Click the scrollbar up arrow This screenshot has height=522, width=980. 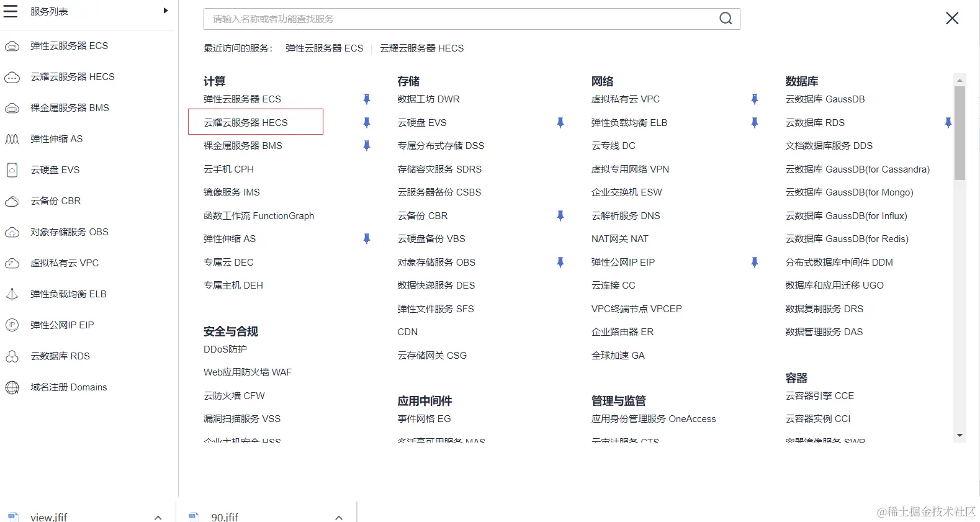click(960, 80)
